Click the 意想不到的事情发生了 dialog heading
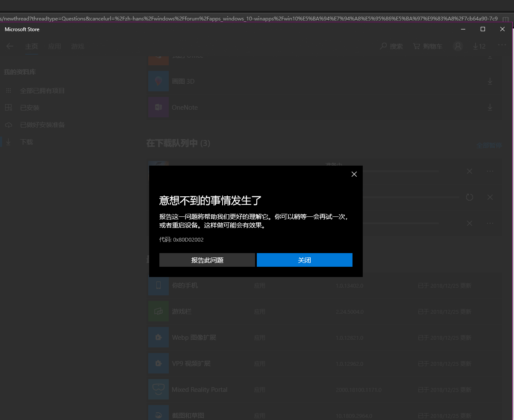Screen dimensions: 514x420 pos(210,200)
